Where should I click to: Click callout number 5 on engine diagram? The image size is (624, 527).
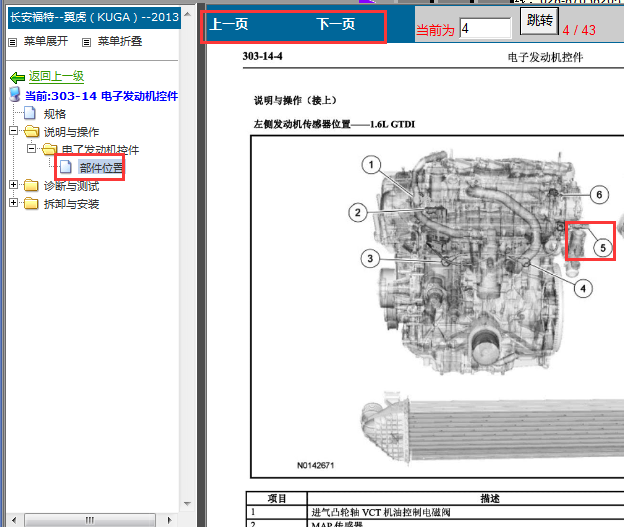pyautogui.click(x=603, y=248)
